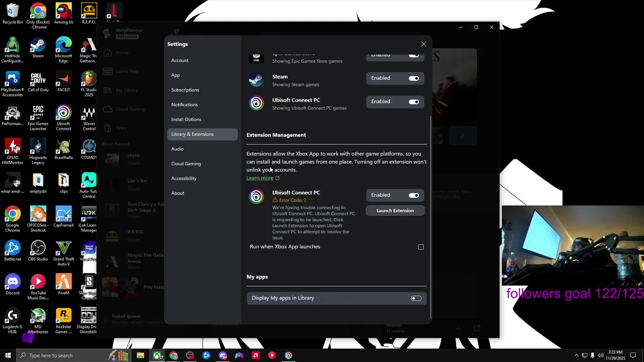Open Chrome from the taskbar

[x=174, y=355]
